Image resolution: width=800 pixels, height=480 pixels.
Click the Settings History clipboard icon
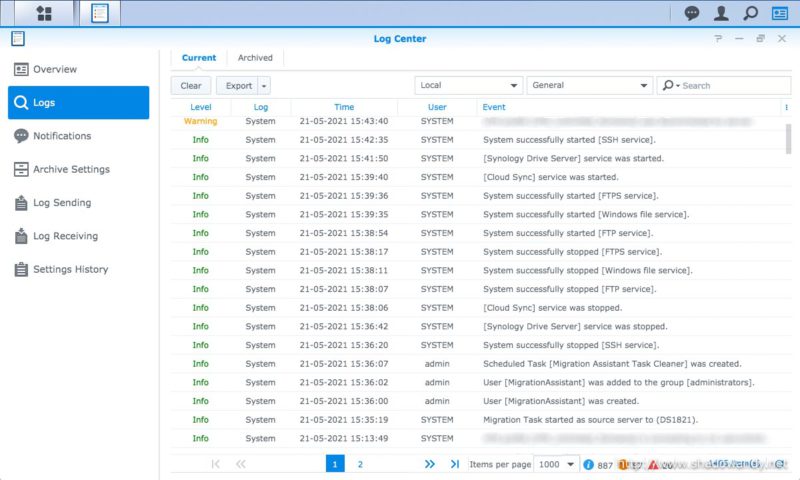point(21,269)
